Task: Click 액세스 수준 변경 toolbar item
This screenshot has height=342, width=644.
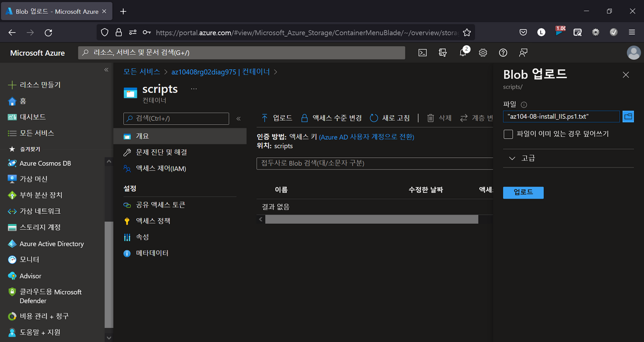Action: (332, 118)
